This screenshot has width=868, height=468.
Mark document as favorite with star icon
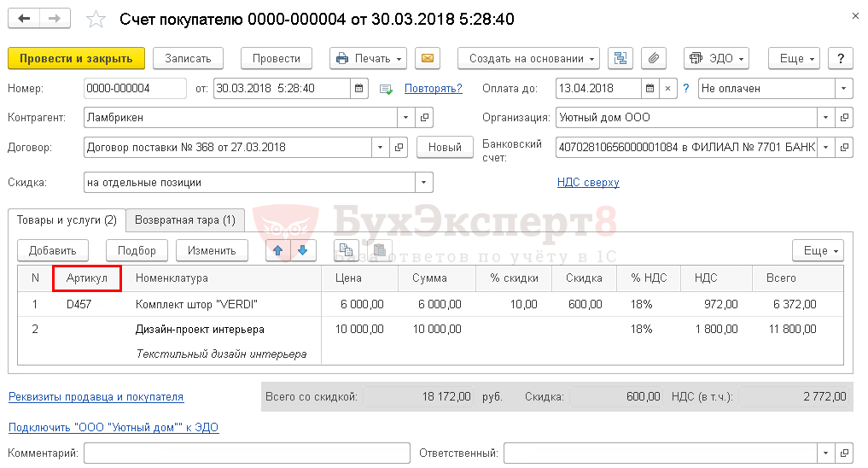[x=97, y=19]
